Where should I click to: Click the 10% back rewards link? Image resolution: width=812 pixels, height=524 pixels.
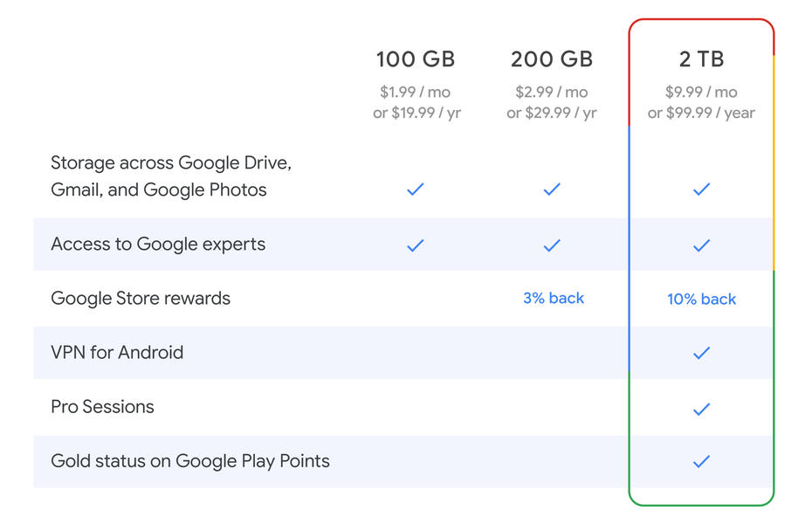point(701,300)
